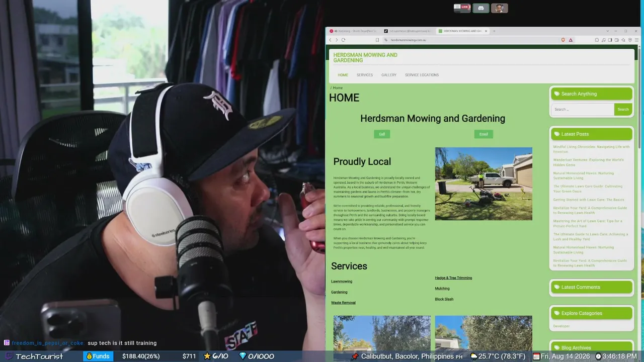Open the Gardening service link
The image size is (644, 362).
pyautogui.click(x=339, y=292)
